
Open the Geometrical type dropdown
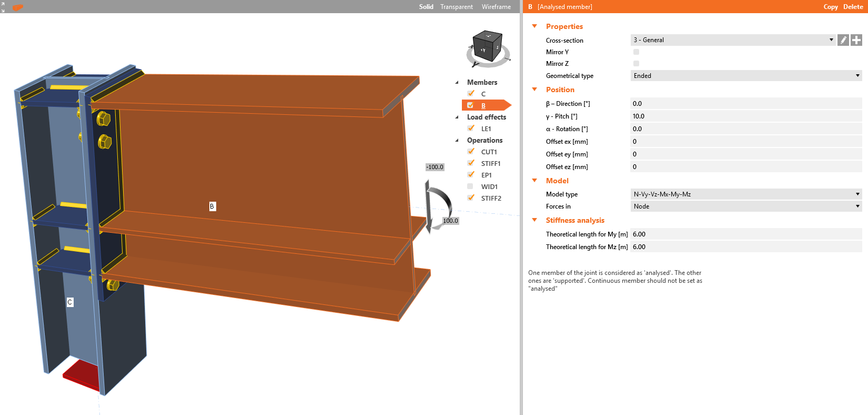click(x=746, y=76)
